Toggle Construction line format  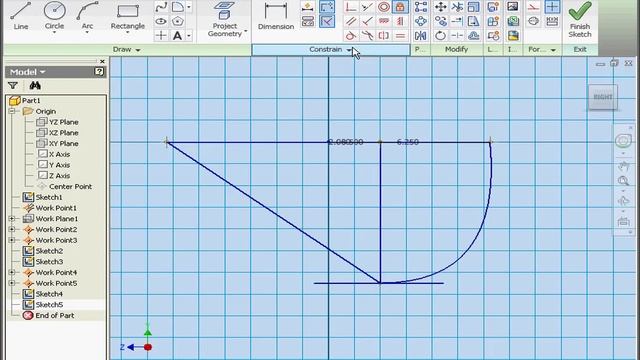pos(533,7)
